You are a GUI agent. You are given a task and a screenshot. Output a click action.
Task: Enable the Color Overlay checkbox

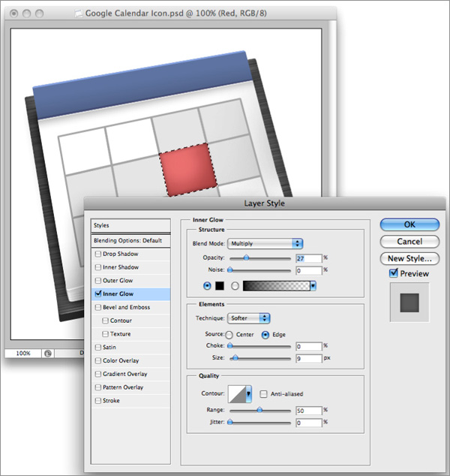98,360
